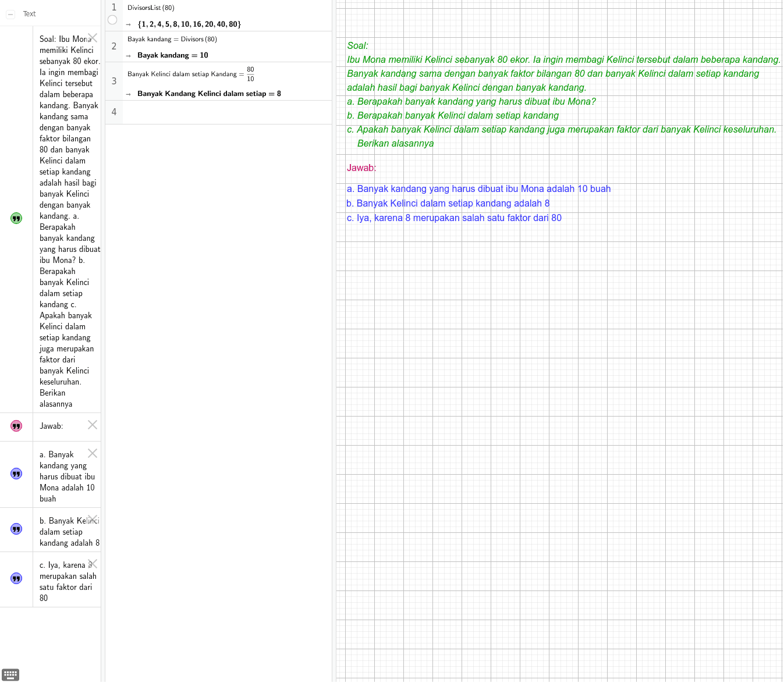Click the X beside the Jawab entry
The width and height of the screenshot is (784, 683).
[x=93, y=425]
